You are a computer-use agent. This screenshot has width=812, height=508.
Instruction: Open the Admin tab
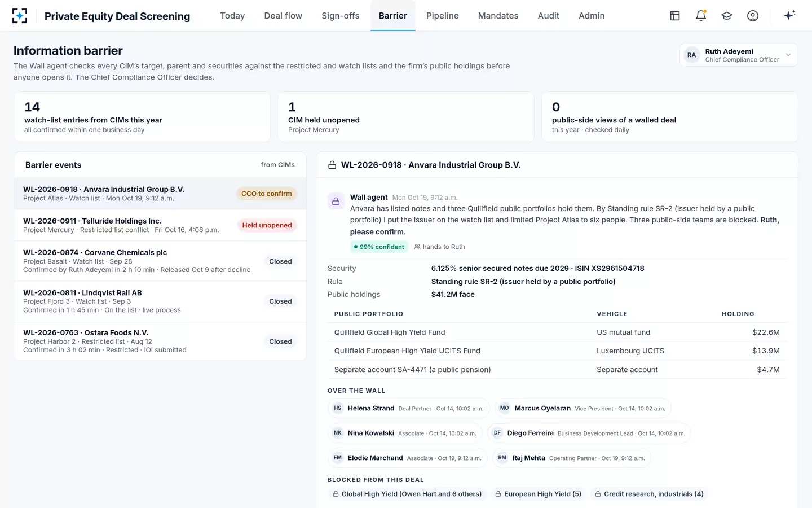tap(592, 16)
